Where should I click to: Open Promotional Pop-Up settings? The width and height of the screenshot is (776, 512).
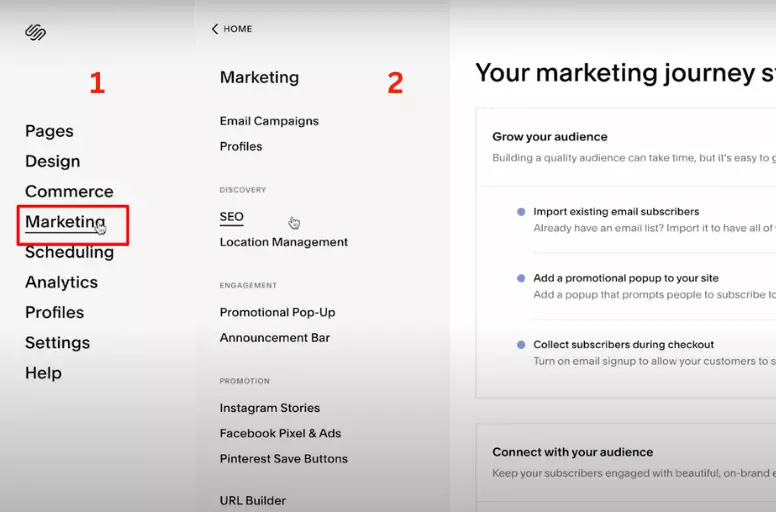pos(278,313)
